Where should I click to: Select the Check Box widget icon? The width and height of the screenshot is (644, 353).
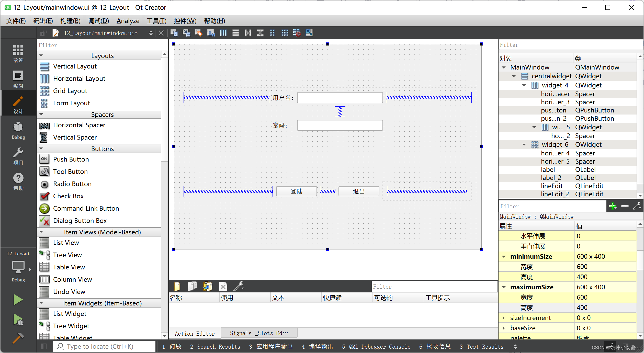click(x=45, y=196)
